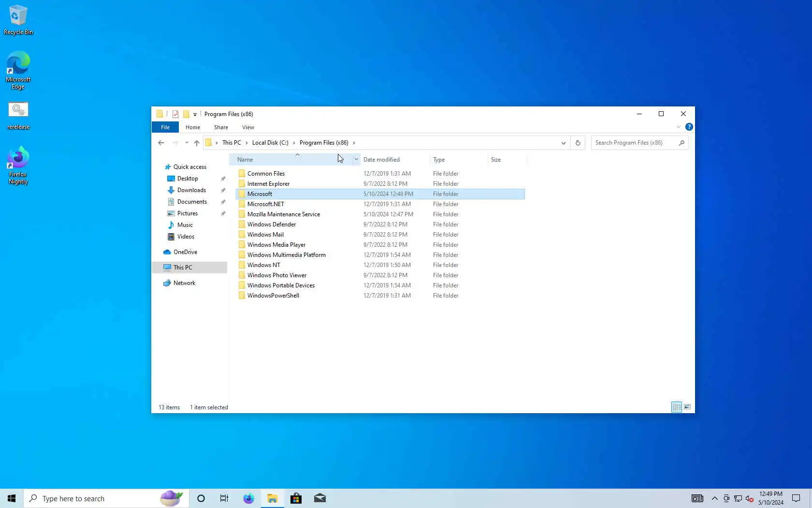The image size is (812, 508).
Task: Open Documents in the navigation pane
Action: click(192, 202)
